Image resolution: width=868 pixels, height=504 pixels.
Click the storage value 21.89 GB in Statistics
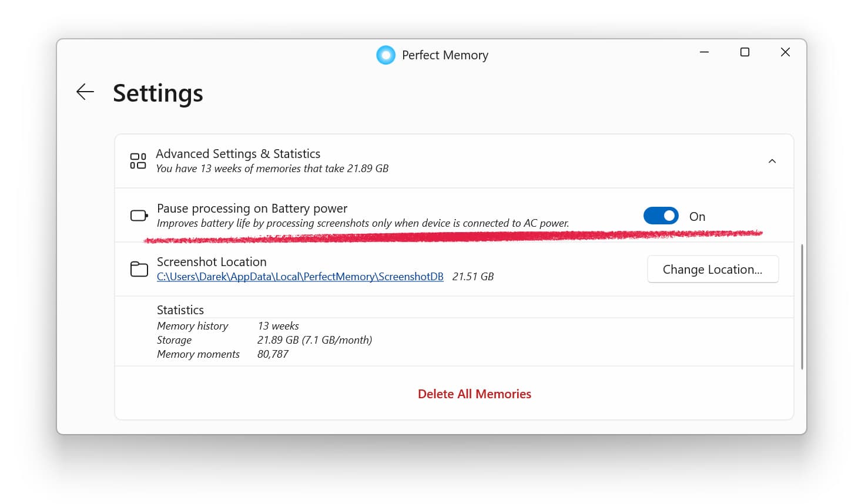(x=315, y=340)
